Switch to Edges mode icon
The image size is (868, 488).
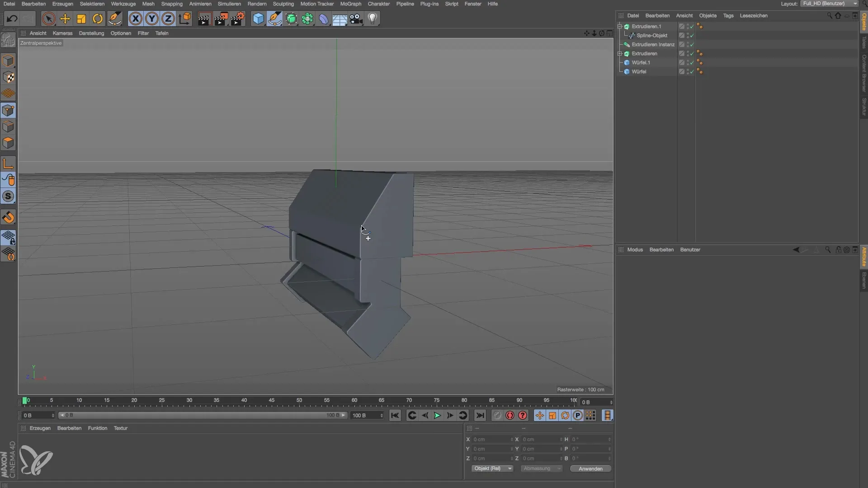(x=8, y=127)
